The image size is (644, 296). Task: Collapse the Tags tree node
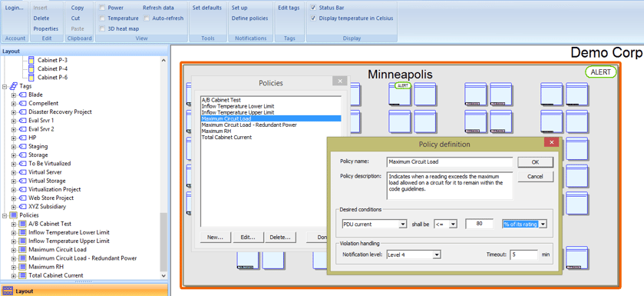[5, 86]
